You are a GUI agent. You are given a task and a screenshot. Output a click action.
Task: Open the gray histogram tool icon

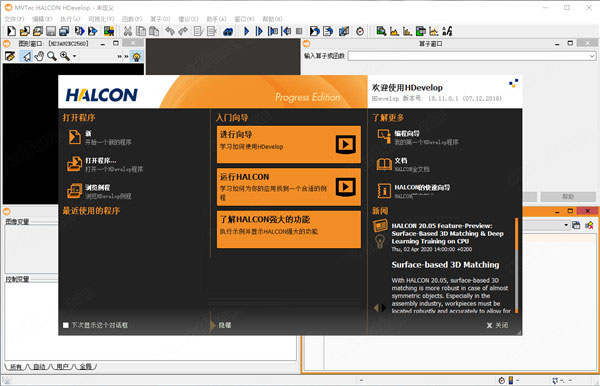pyautogui.click(x=394, y=31)
